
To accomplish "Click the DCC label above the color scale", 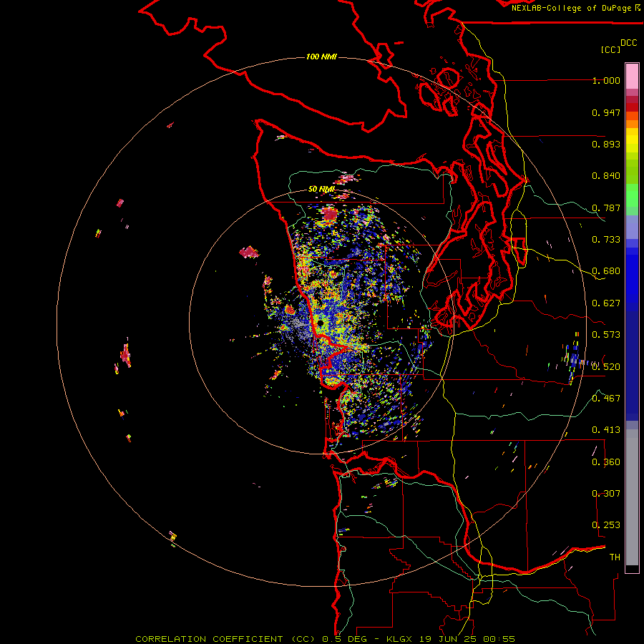I will click(x=629, y=43).
